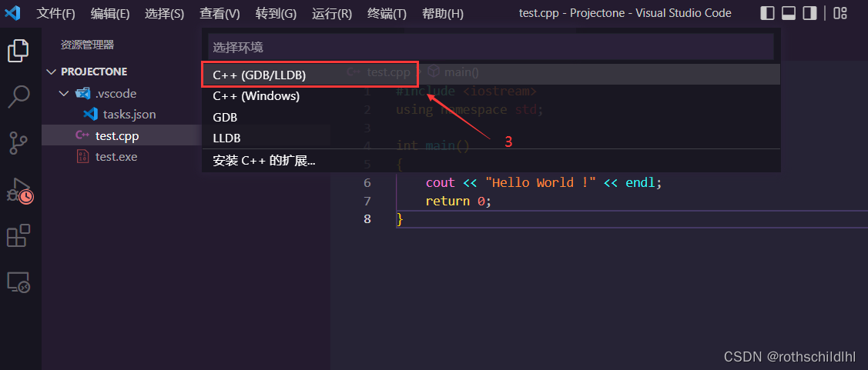Collapse the PROJECTONE folder section
Viewport: 868px width, 370px height.
click(x=52, y=72)
